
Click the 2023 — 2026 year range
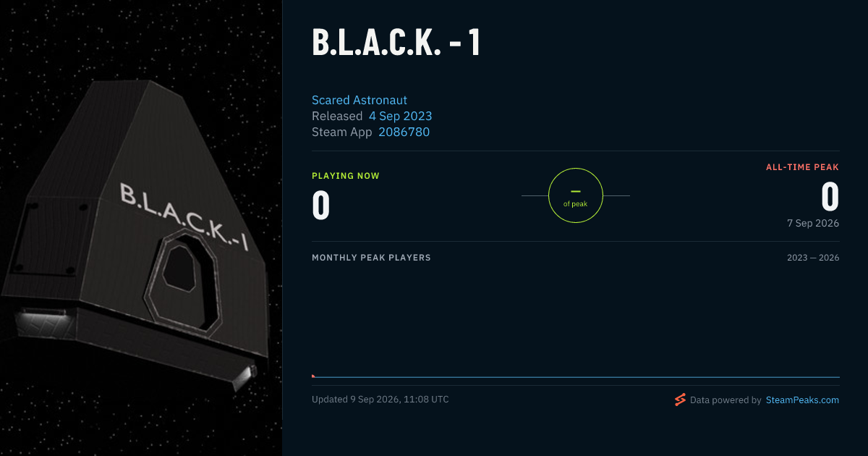click(813, 258)
